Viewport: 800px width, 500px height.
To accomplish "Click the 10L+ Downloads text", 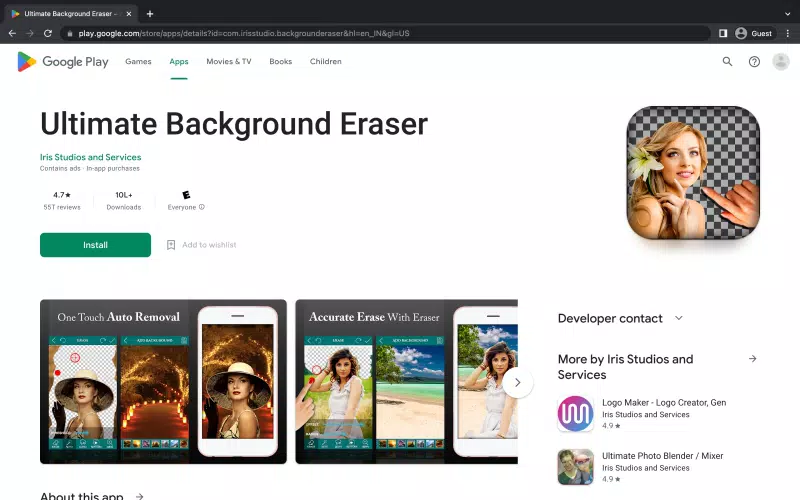I will tap(123, 201).
